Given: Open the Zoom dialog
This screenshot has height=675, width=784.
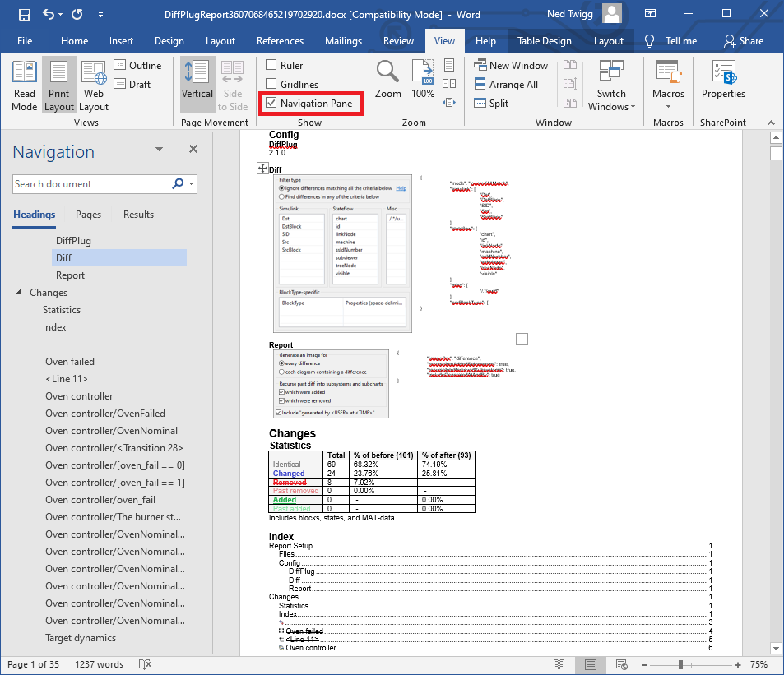Looking at the screenshot, I should [x=388, y=80].
